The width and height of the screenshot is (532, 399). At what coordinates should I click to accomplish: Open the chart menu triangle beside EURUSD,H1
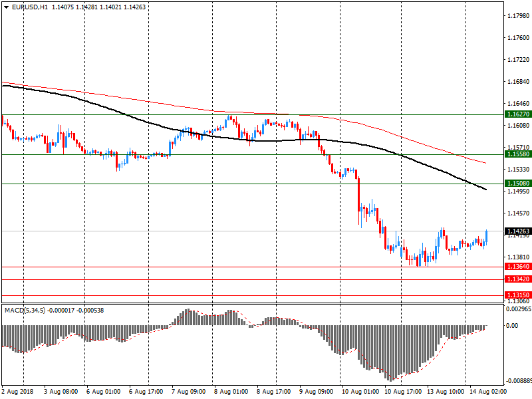pos(6,7)
